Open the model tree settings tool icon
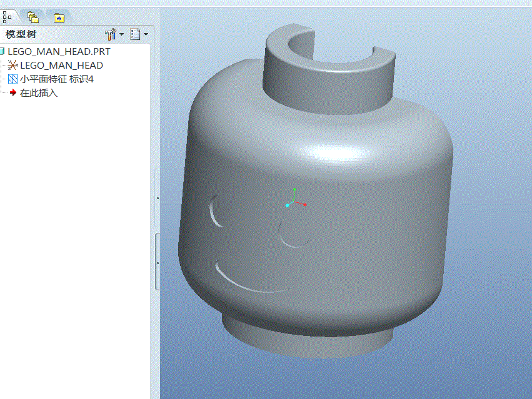Viewport: 532px width, 399px height. click(111, 34)
